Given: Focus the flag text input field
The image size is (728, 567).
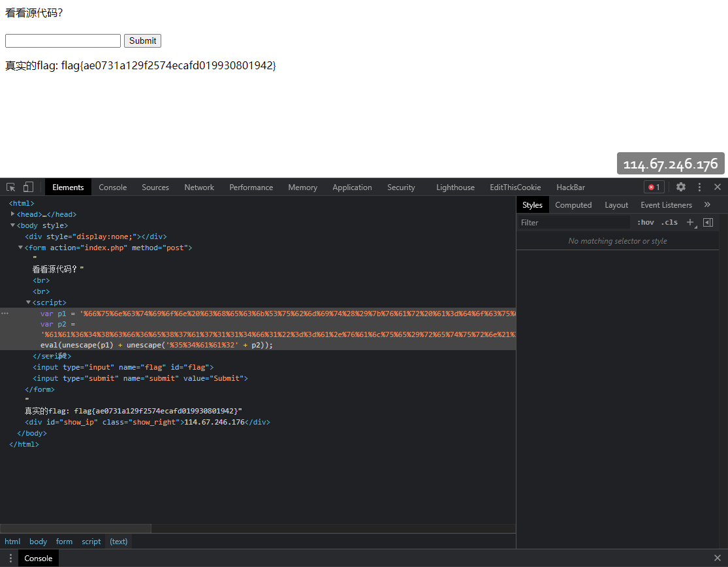Looking at the screenshot, I should [63, 41].
